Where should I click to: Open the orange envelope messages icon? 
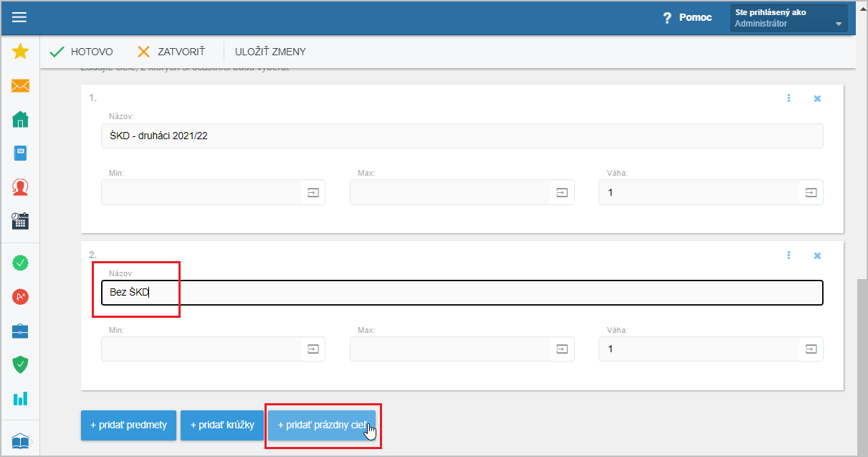point(20,86)
